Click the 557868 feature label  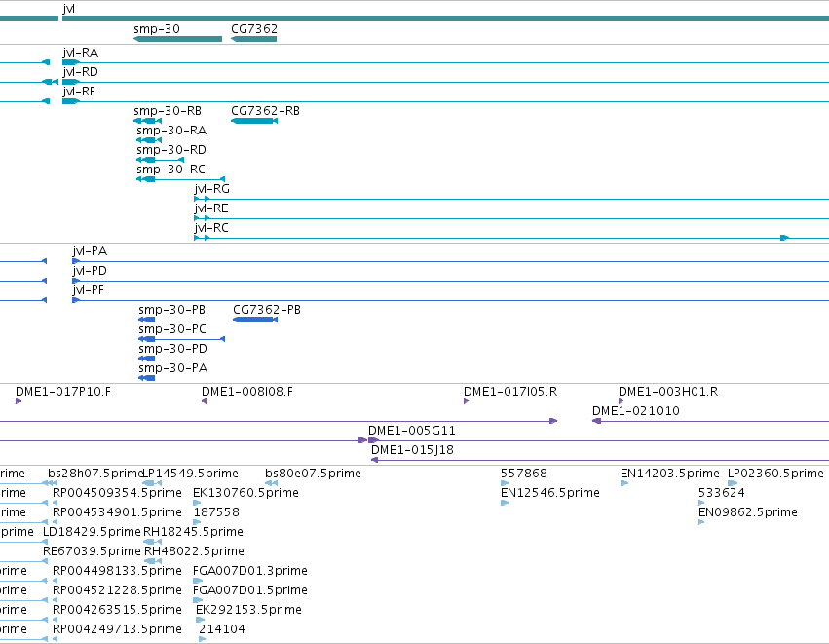click(x=524, y=474)
